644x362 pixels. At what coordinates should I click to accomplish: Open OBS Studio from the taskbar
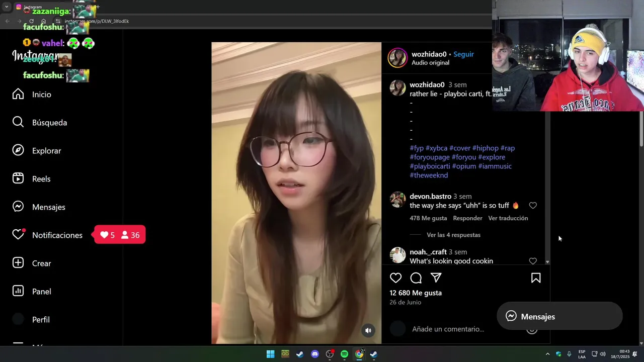330,354
